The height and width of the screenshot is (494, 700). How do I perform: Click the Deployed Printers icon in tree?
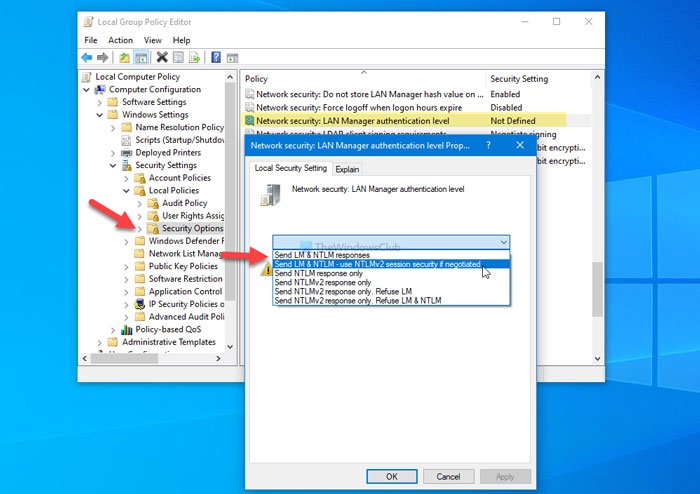tap(127, 153)
